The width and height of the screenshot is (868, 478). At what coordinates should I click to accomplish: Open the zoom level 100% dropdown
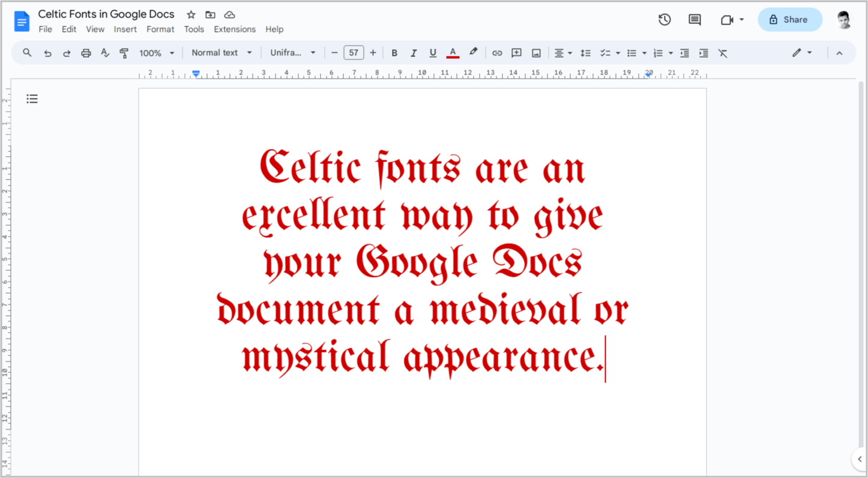157,53
